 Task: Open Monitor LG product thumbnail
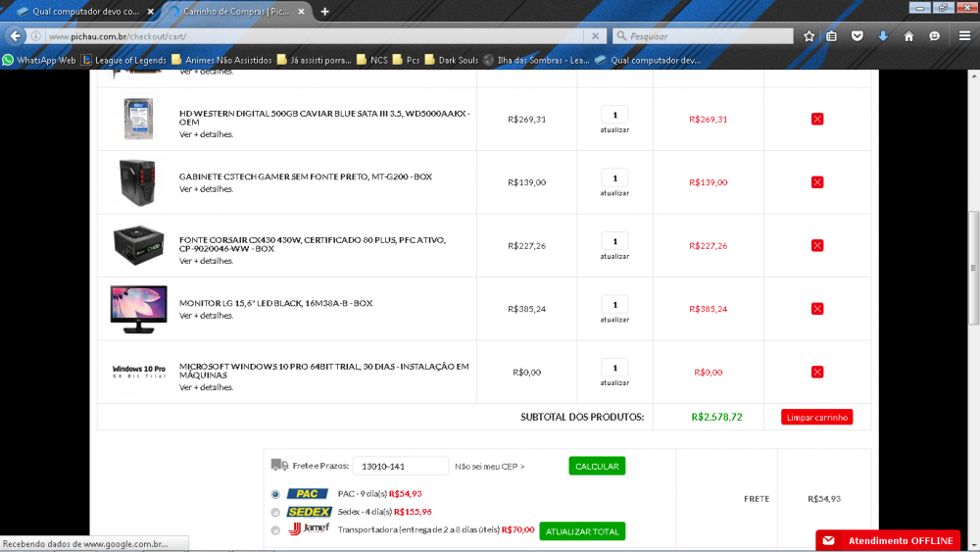138,309
